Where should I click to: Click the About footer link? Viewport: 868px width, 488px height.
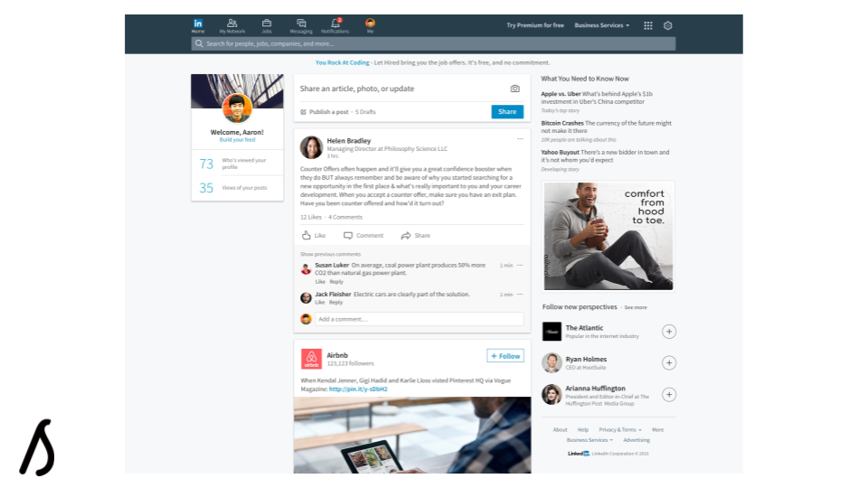tap(561, 430)
